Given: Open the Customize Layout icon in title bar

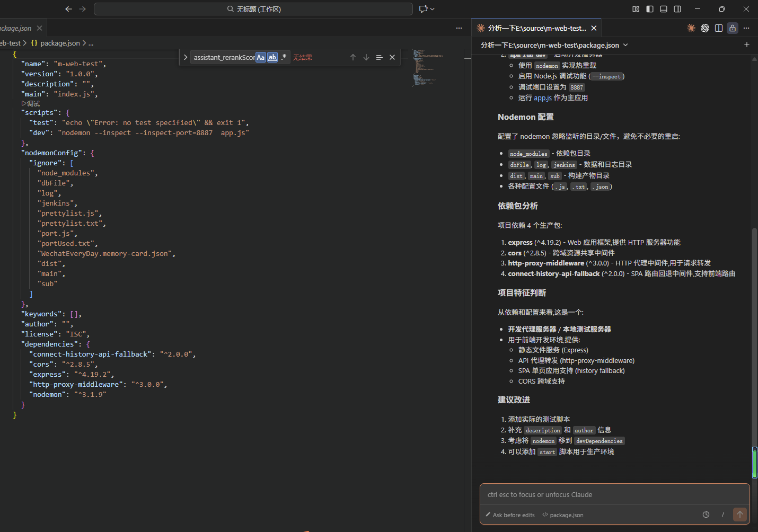Looking at the screenshot, I should [x=636, y=8].
